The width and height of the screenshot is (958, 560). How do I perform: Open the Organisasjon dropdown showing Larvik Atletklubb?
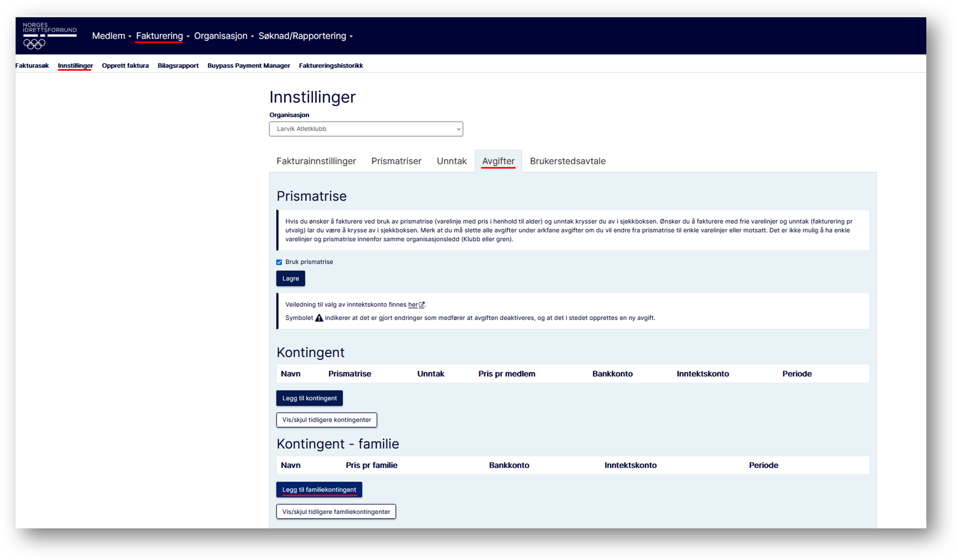click(366, 129)
